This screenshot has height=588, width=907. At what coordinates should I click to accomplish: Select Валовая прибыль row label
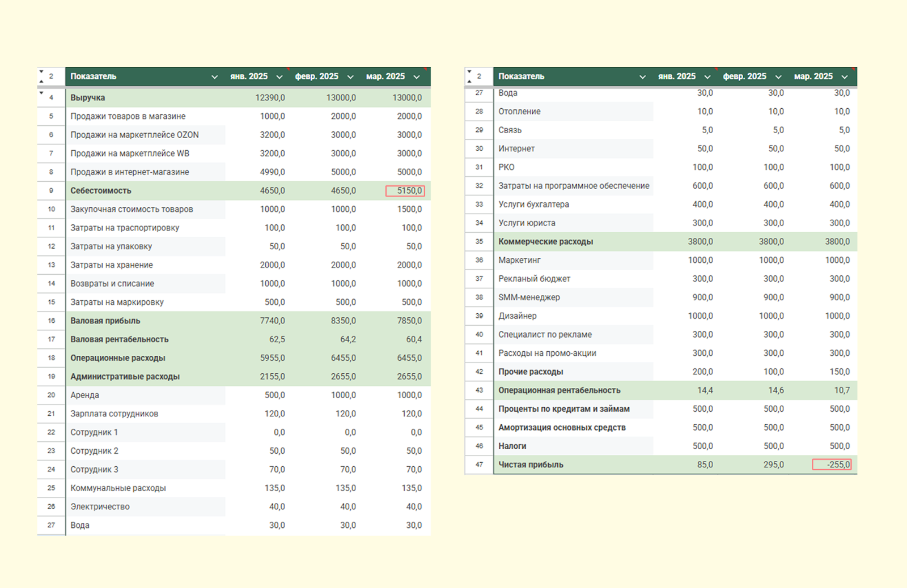click(x=105, y=321)
